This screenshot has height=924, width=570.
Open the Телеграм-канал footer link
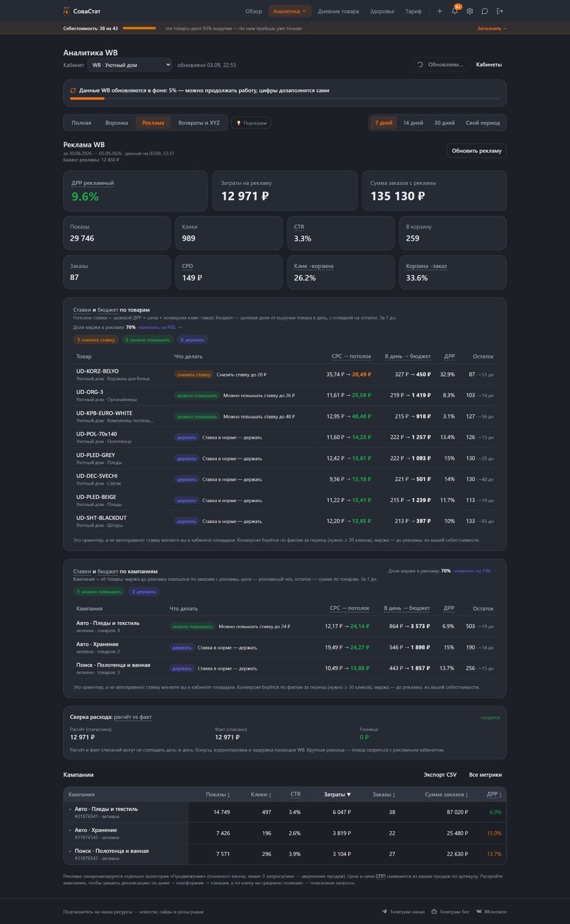pyautogui.click(x=403, y=912)
